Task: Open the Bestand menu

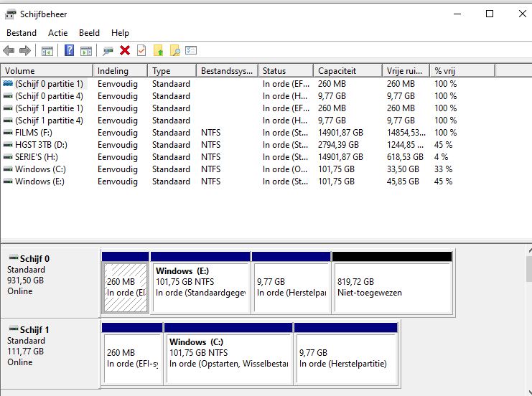Action: click(x=22, y=32)
